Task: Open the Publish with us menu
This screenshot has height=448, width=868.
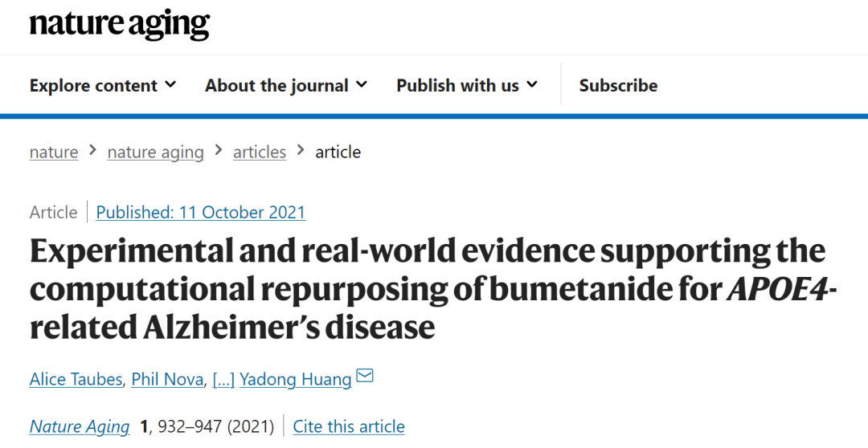Action: pos(467,85)
